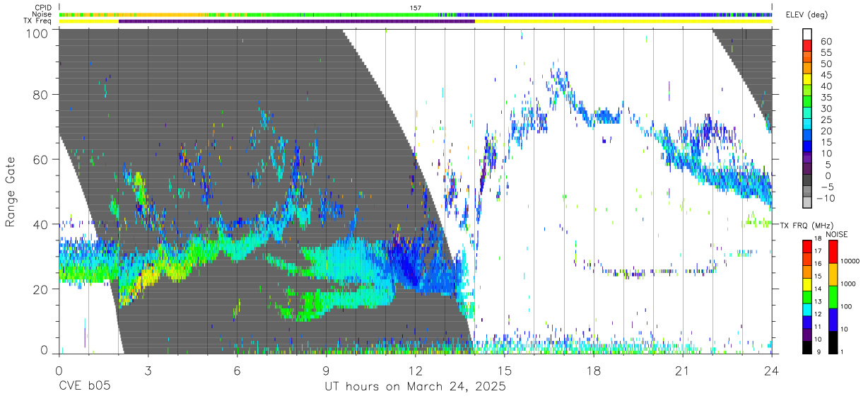The width and height of the screenshot is (868, 401).
Task: Select the white top swatch of the ELEV colorbar
Action: (x=807, y=35)
